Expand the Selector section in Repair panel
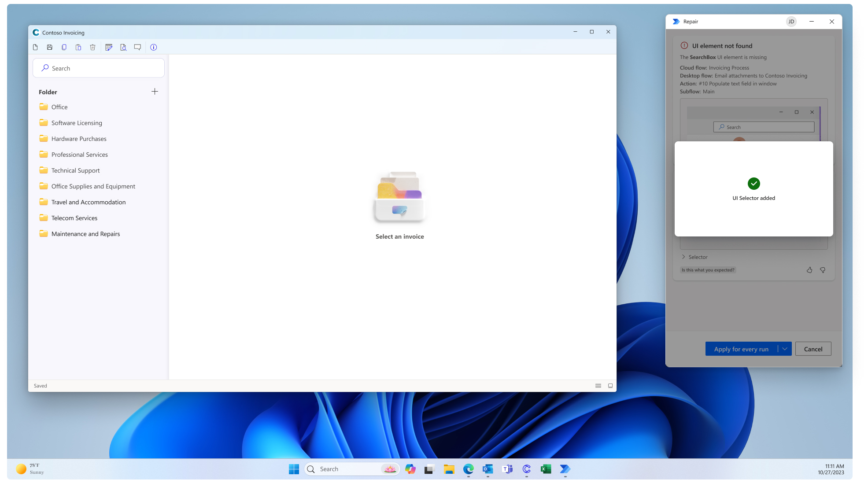Screen dimensions: 868x498 684,256
